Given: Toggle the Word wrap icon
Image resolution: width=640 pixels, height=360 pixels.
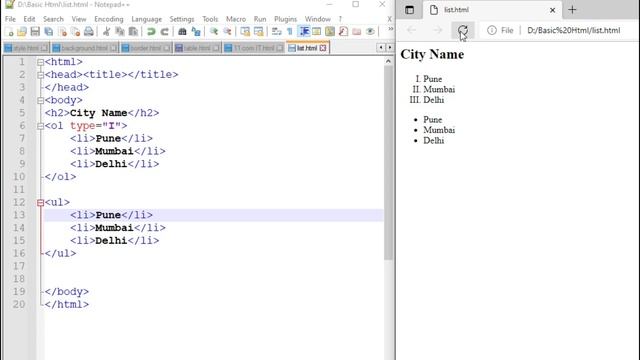Looking at the screenshot, I should [x=277, y=31].
